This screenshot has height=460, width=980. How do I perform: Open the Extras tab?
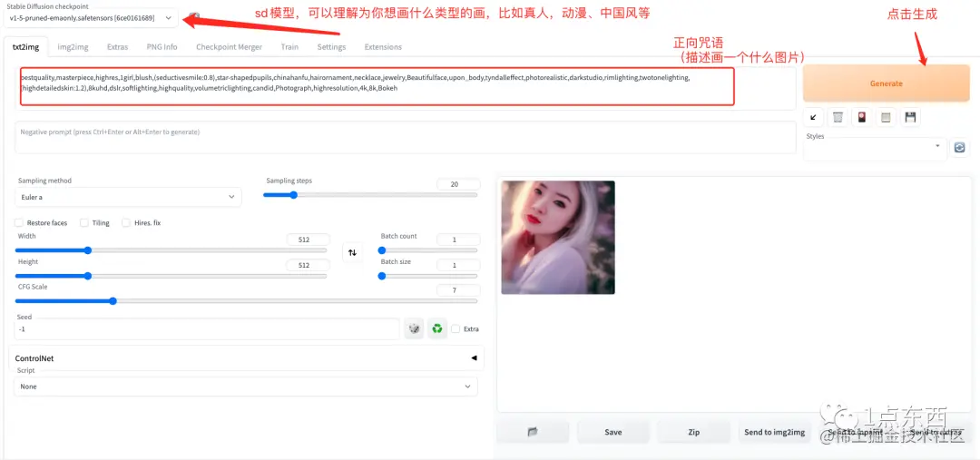(117, 47)
